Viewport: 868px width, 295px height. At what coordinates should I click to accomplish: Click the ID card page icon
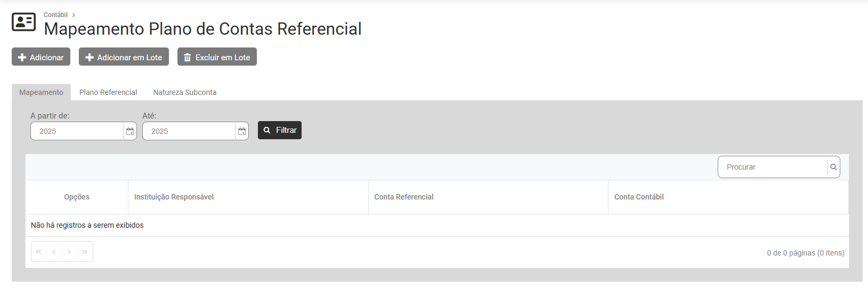click(x=23, y=22)
